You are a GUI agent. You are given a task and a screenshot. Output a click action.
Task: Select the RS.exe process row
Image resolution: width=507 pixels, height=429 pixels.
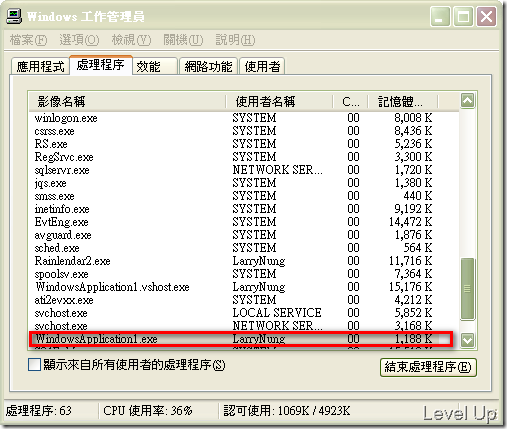(244, 144)
